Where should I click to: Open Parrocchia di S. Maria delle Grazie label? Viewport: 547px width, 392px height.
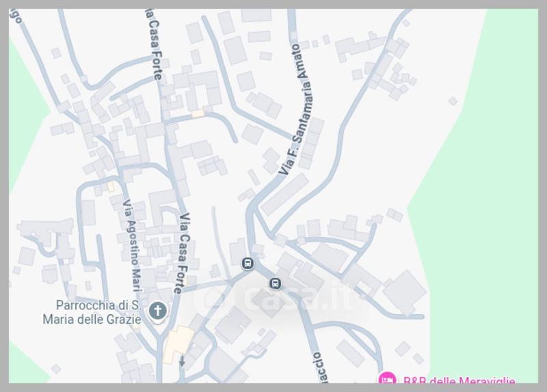[x=92, y=312]
